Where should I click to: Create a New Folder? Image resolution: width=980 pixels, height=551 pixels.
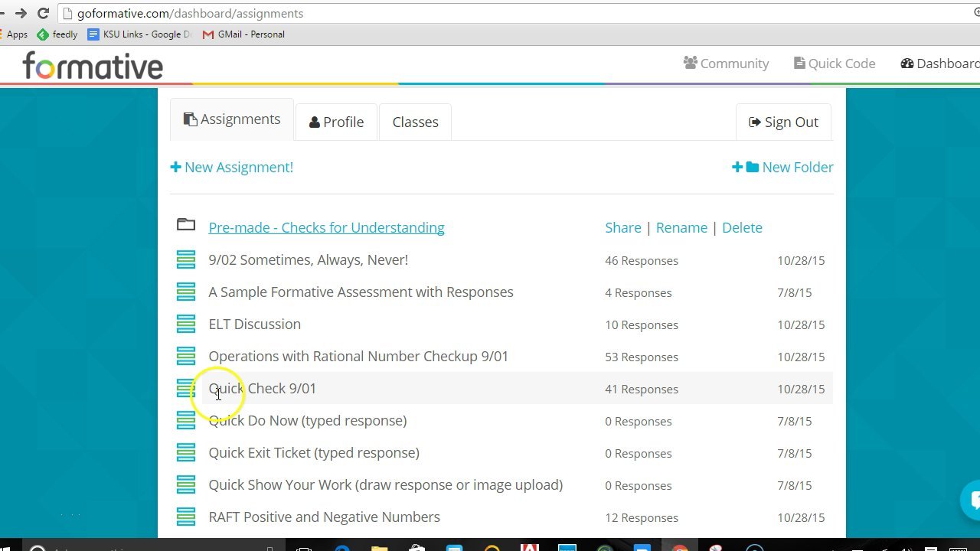coord(782,167)
